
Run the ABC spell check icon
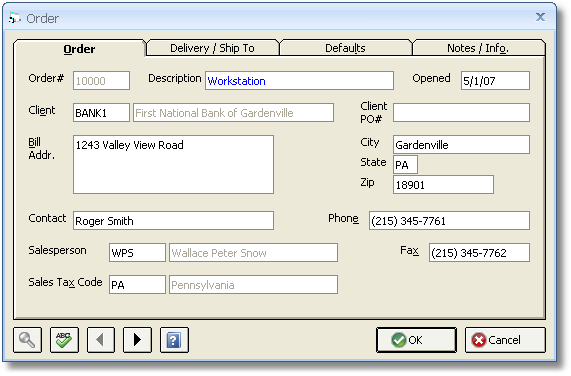click(x=64, y=340)
